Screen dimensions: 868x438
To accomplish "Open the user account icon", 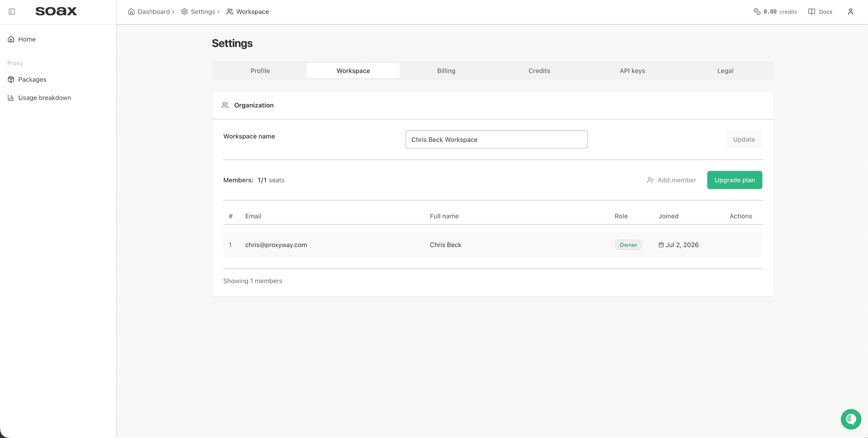I will tap(850, 12).
